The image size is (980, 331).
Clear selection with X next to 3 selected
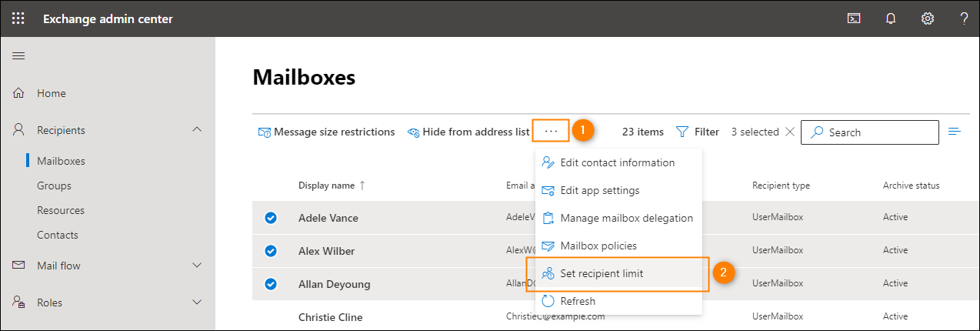click(789, 132)
